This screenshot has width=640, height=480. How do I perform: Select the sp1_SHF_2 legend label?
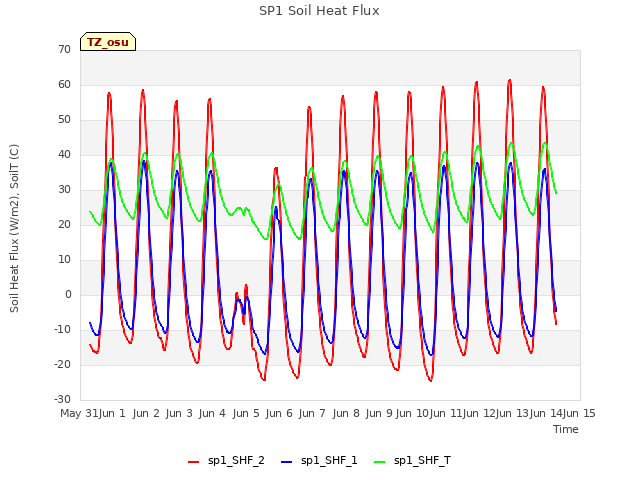(236, 461)
